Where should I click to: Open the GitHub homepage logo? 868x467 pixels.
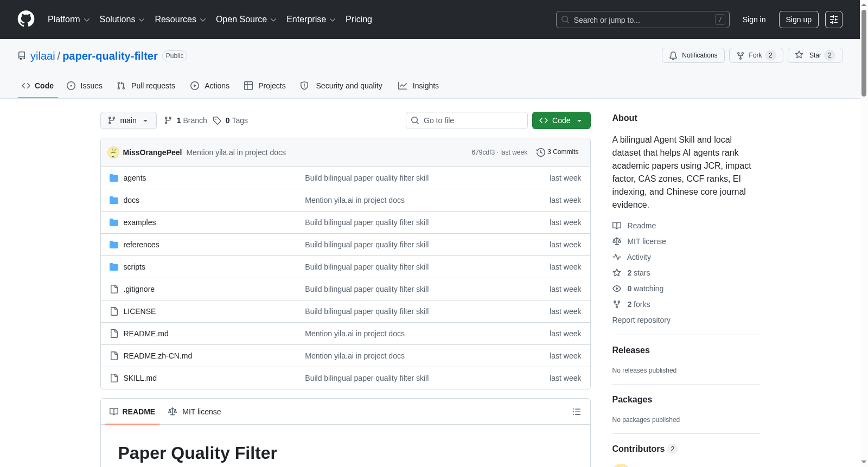(26, 19)
